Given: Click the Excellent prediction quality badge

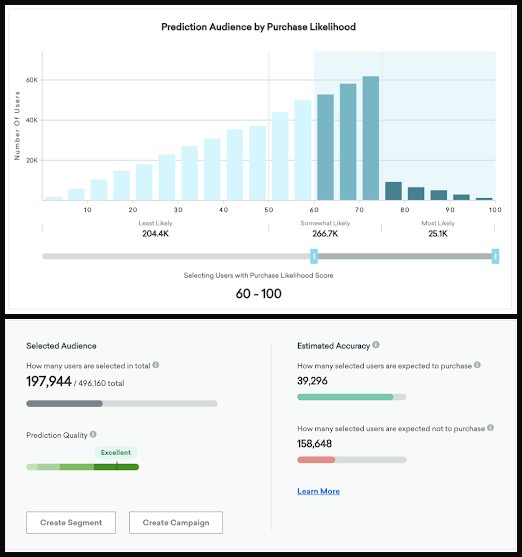Looking at the screenshot, I should [115, 453].
